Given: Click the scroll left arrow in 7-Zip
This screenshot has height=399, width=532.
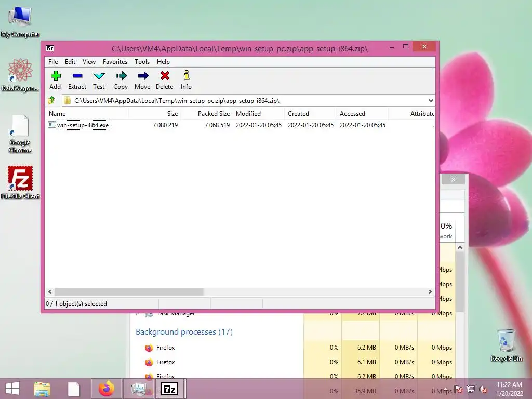Looking at the screenshot, I should pos(50,291).
